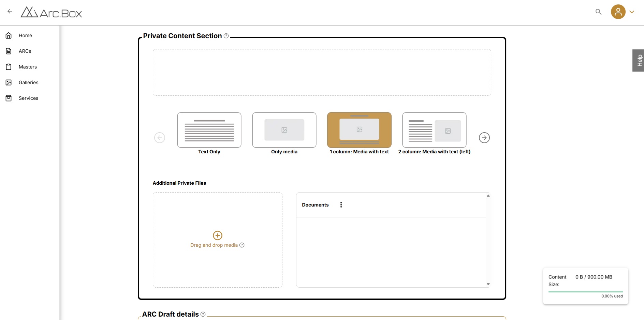Show Drag and drop media help icon
The width and height of the screenshot is (644, 320).
click(x=242, y=245)
